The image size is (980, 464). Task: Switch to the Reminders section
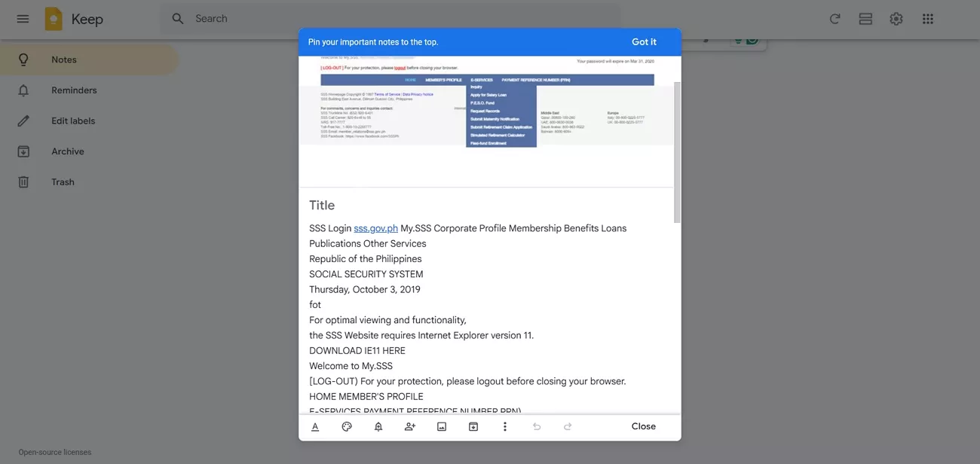(74, 90)
